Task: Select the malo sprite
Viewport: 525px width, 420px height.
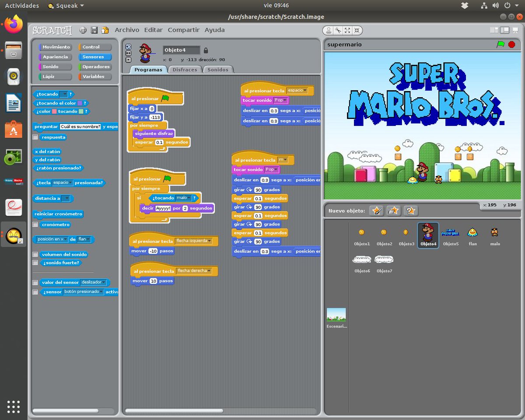Action: click(x=495, y=235)
